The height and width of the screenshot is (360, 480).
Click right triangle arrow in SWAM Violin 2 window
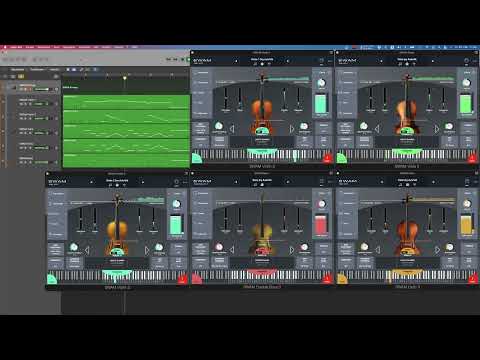click(x=292, y=129)
